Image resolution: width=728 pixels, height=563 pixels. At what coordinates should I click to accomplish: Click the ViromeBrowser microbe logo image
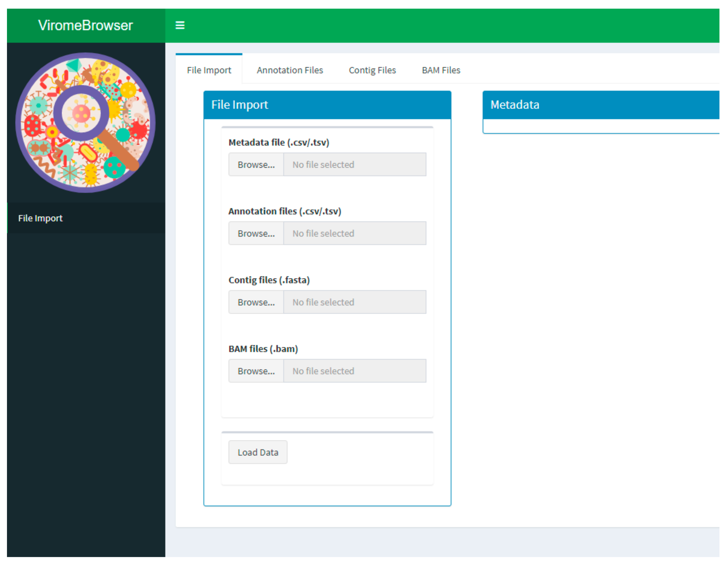(85, 122)
